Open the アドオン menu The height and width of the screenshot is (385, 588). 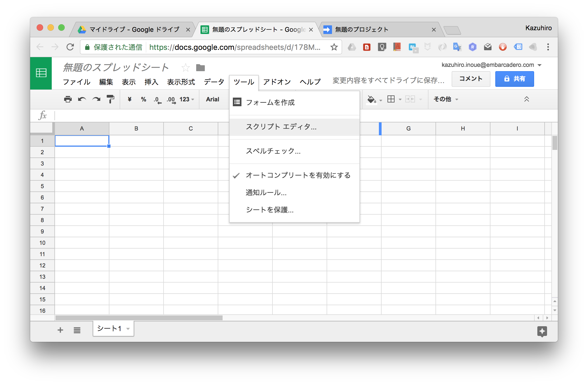coord(277,82)
